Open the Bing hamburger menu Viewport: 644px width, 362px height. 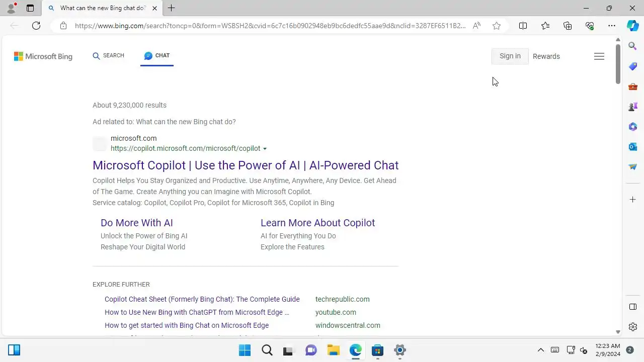click(599, 56)
